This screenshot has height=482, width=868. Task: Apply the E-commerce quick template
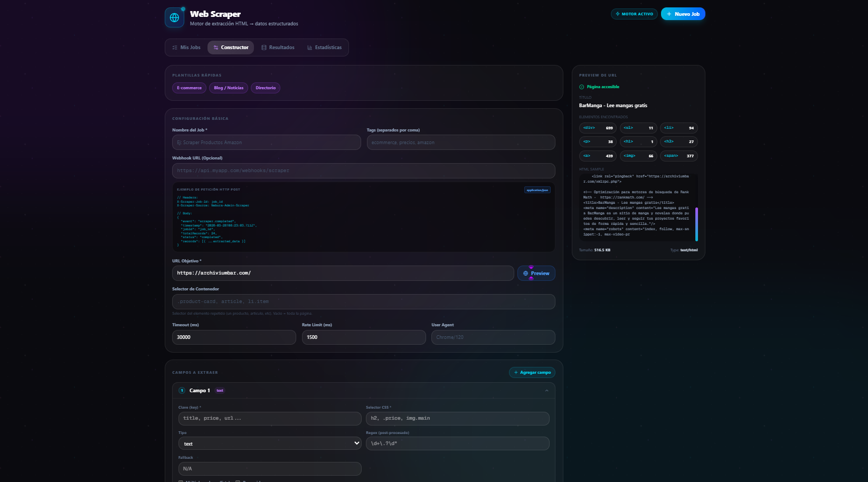[x=189, y=88]
